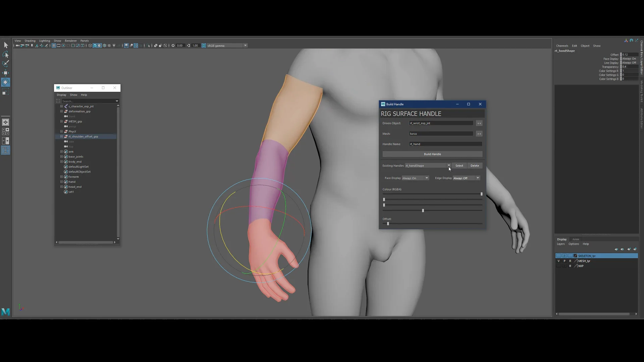
Task: Enable wireframe cube display in viewport toolbar
Action: pos(90,46)
